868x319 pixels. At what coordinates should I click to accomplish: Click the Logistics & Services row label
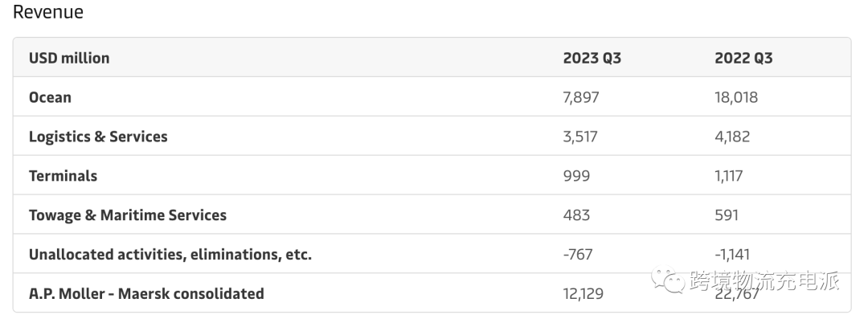click(98, 137)
